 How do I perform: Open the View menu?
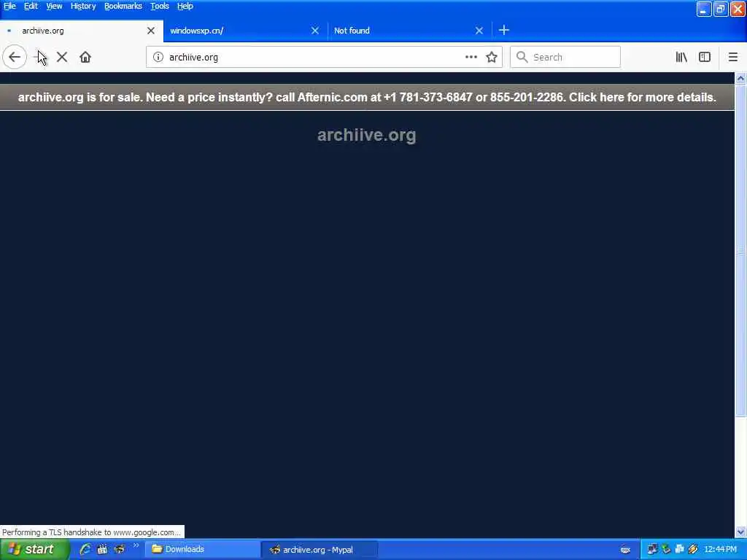54,6
